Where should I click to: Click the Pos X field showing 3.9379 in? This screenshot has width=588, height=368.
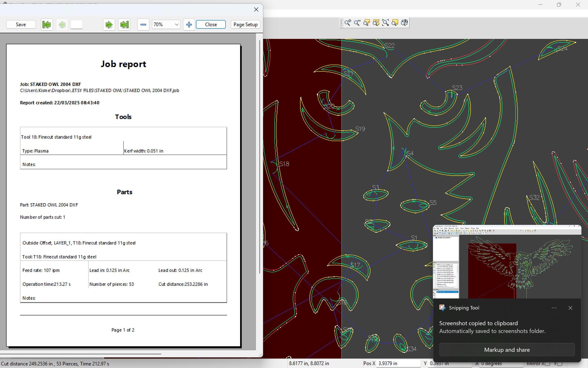pos(398,363)
